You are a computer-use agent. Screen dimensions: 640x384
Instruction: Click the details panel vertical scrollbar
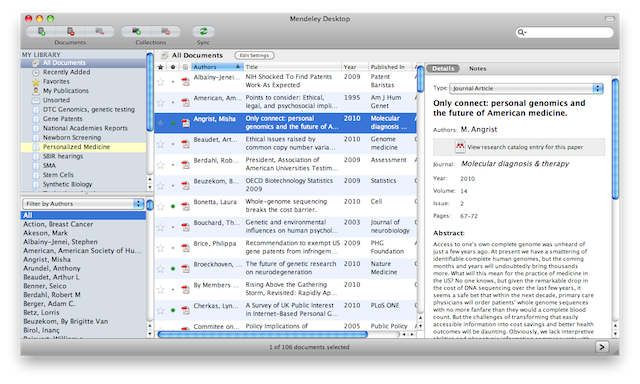pyautogui.click(x=615, y=139)
